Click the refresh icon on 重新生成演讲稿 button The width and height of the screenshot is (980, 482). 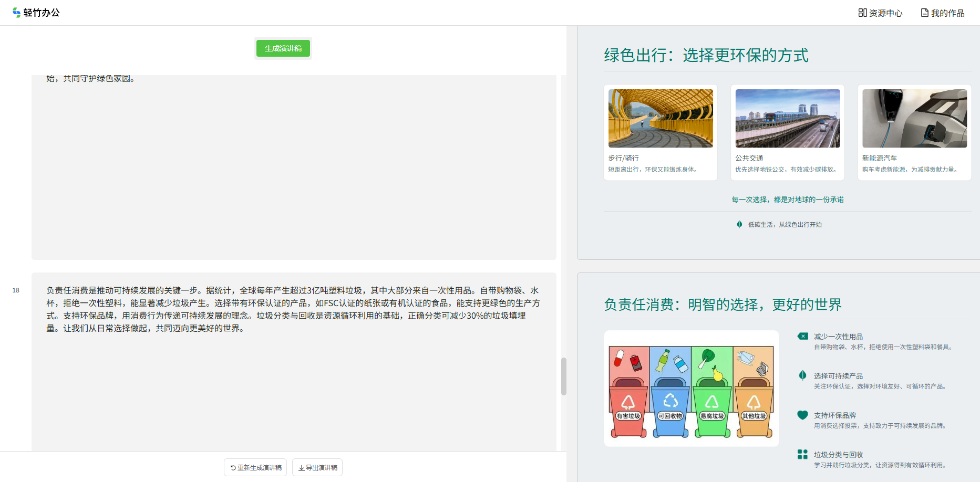click(233, 467)
